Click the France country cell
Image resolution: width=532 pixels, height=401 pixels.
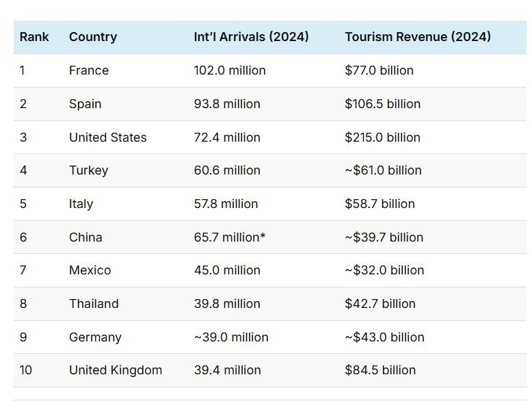[89, 70]
